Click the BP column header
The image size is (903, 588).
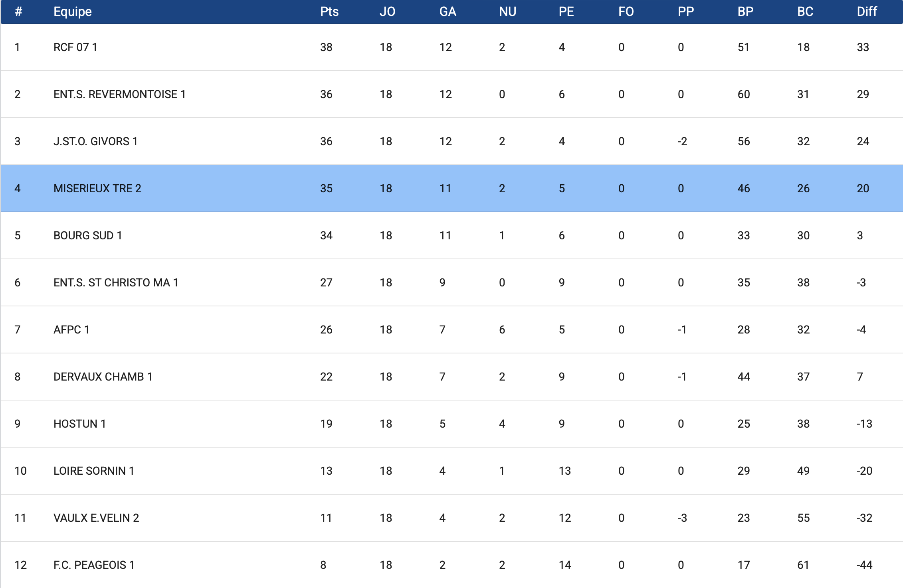[745, 12]
